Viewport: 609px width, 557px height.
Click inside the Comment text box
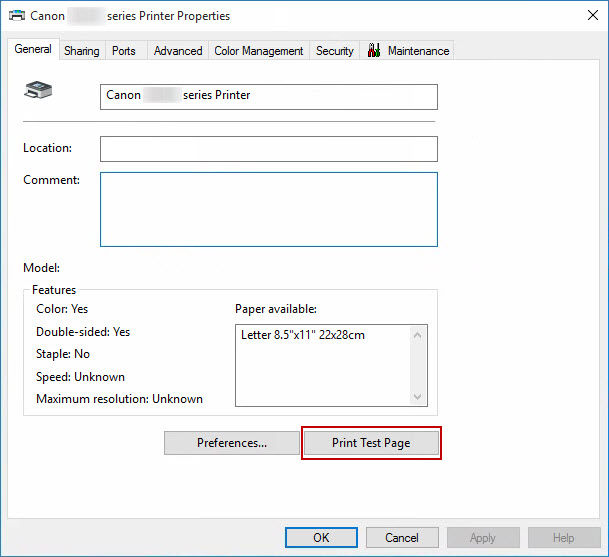click(x=269, y=209)
